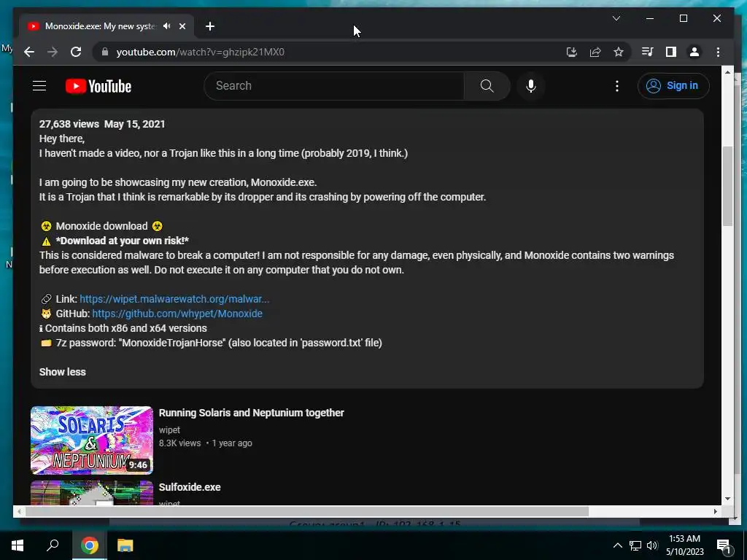Screen dimensions: 747x560
Task: Open the Solaris and Neptunium video thumbnail
Action: click(91, 440)
